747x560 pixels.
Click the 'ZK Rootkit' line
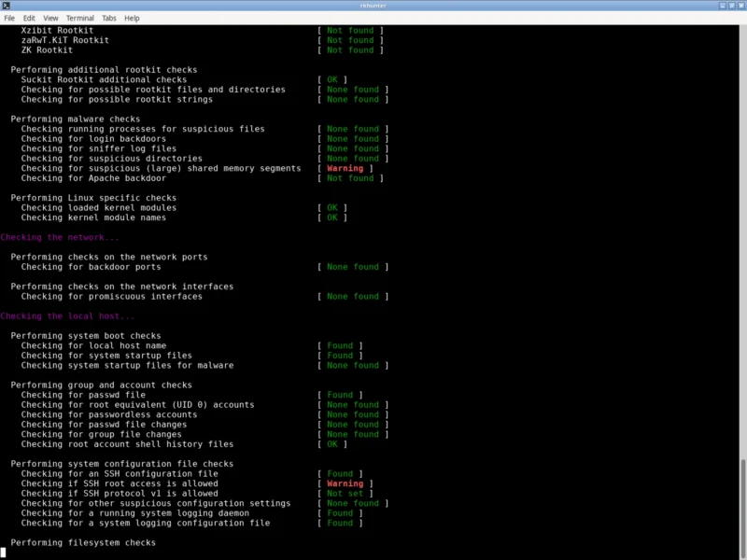pyautogui.click(x=47, y=50)
